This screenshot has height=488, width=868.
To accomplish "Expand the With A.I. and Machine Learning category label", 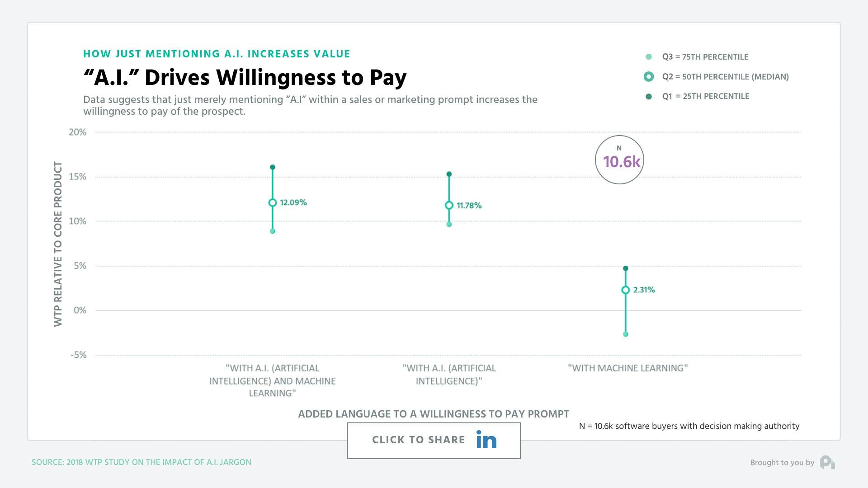I will 272,381.
